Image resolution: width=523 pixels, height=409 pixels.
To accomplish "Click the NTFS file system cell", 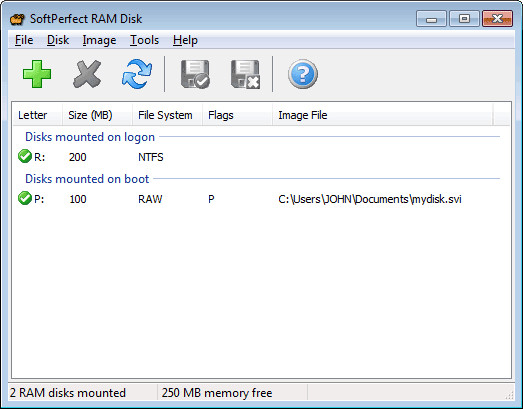I will 151,157.
